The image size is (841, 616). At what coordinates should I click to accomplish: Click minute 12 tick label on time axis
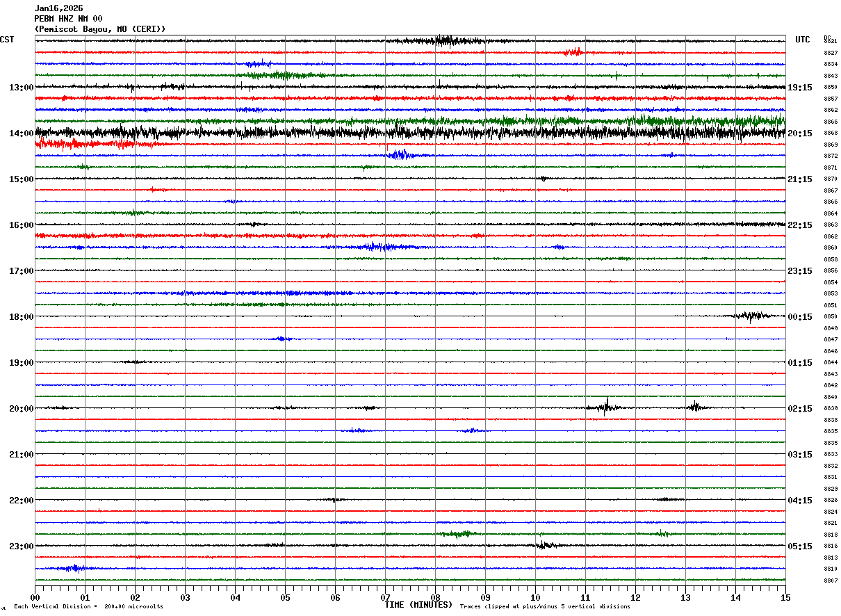[x=635, y=598]
